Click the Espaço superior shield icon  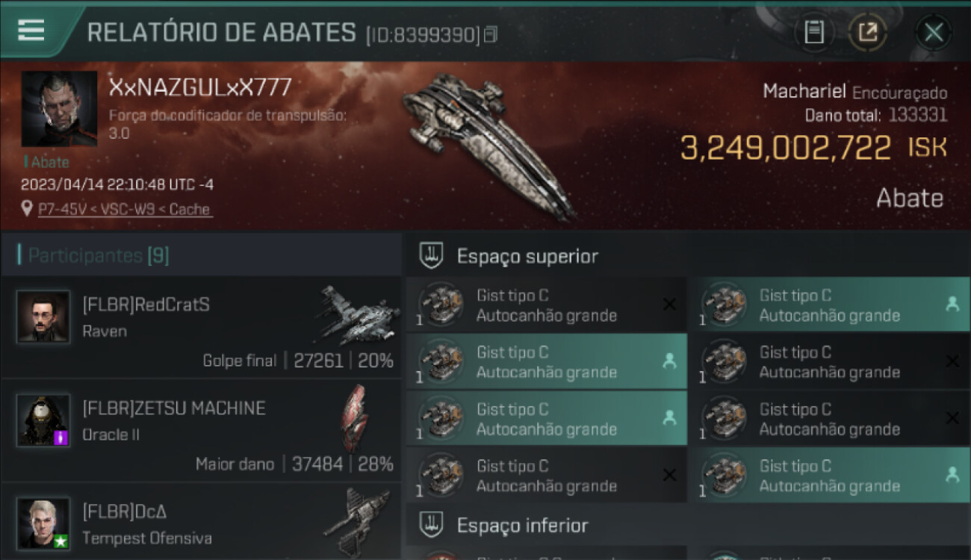pyautogui.click(x=431, y=256)
